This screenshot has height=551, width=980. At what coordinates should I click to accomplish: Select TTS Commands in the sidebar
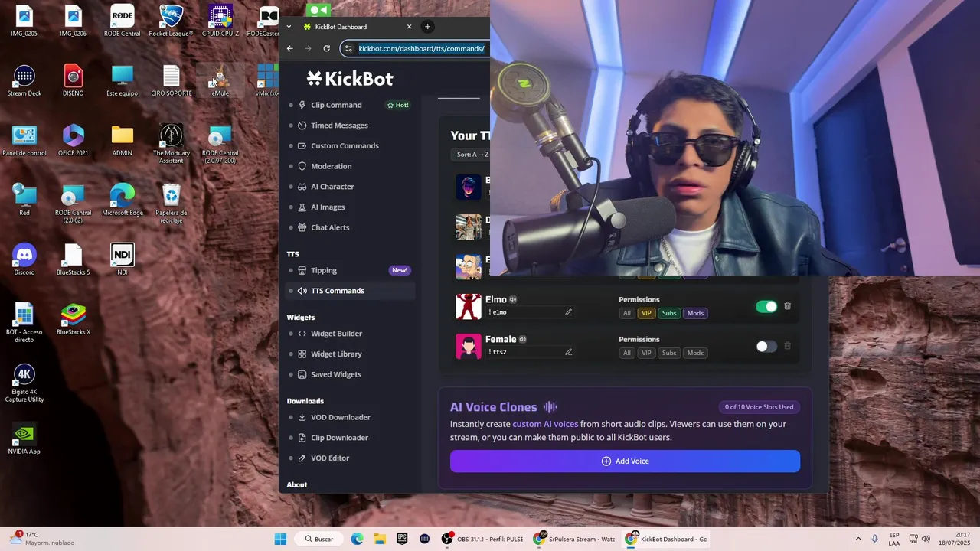pos(351,291)
